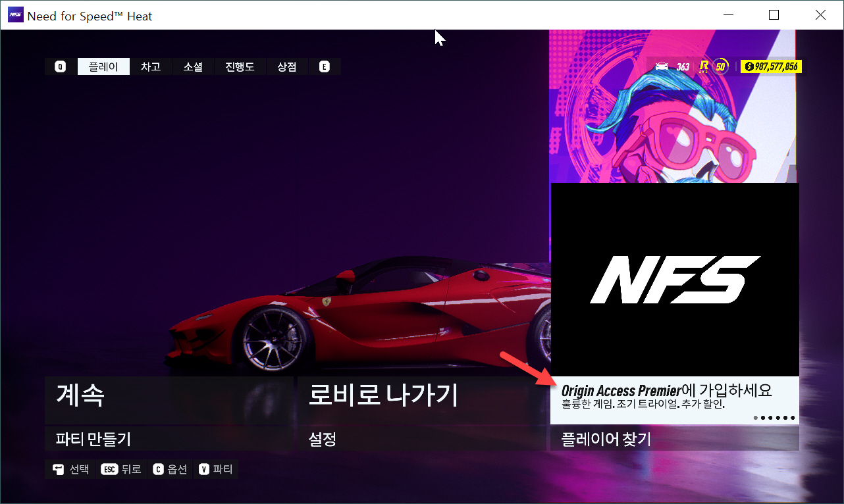
Task: Click the car count icon beside 363
Action: click(x=662, y=66)
